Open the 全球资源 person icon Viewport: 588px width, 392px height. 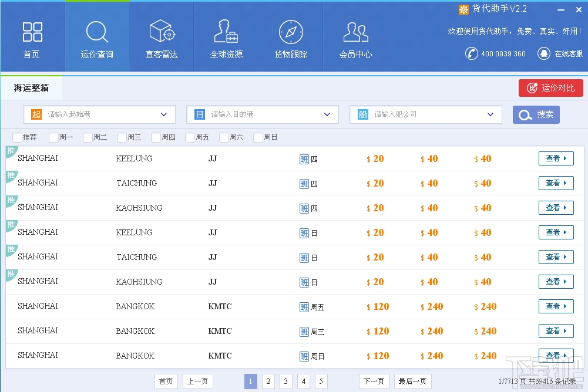click(x=226, y=31)
